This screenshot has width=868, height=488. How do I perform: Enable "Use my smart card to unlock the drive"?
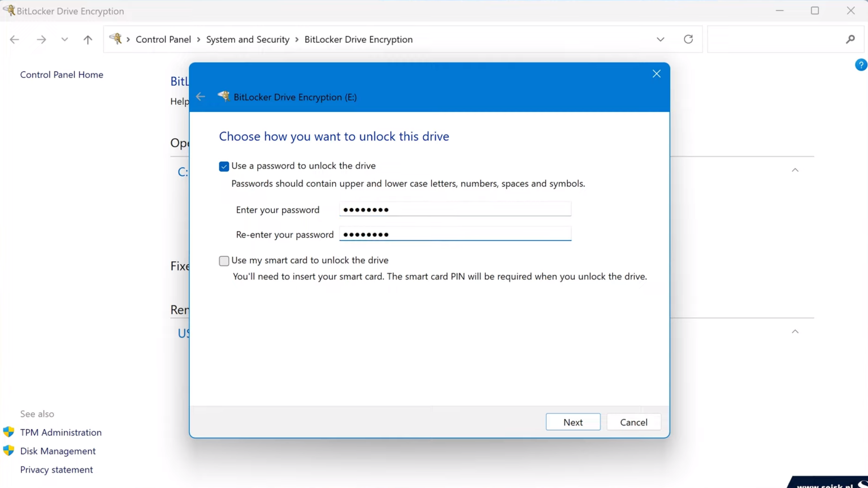(224, 261)
